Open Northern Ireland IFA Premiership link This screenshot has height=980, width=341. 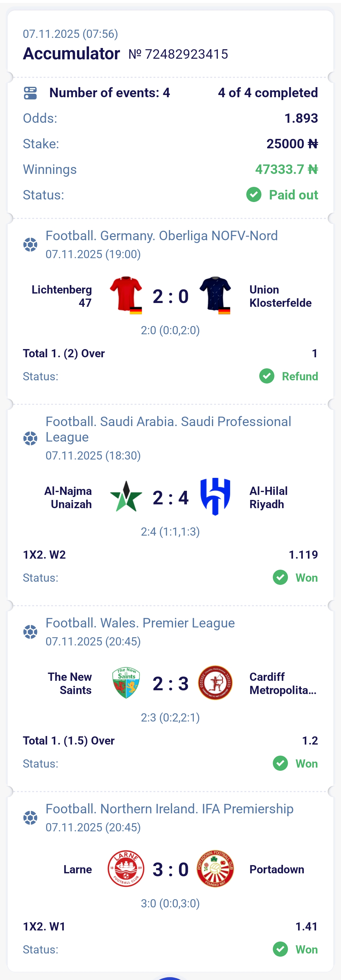click(169, 809)
